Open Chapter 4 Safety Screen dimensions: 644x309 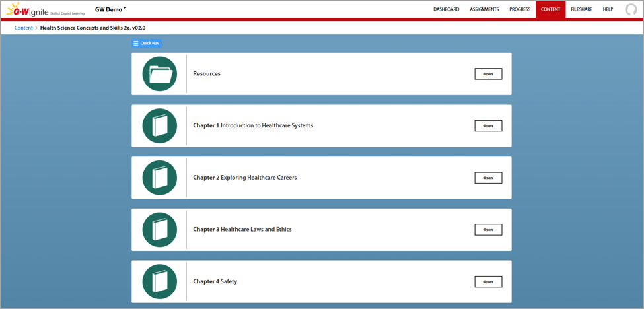coord(488,281)
